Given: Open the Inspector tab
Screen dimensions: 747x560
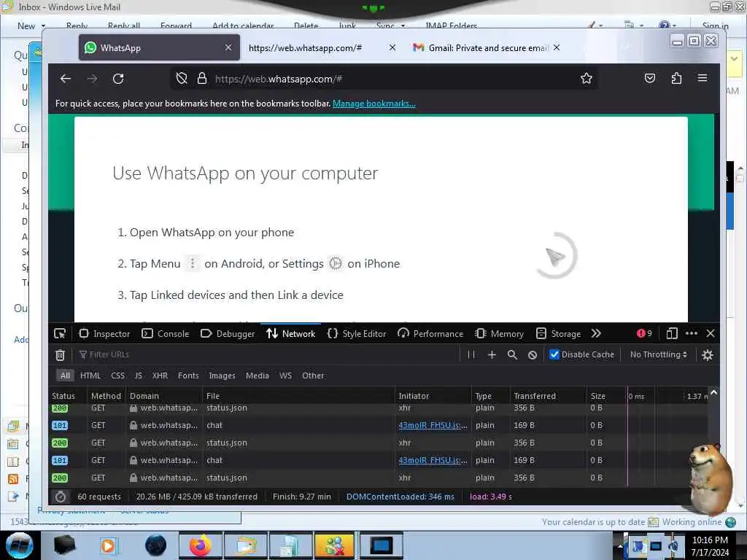Looking at the screenshot, I should tap(104, 334).
